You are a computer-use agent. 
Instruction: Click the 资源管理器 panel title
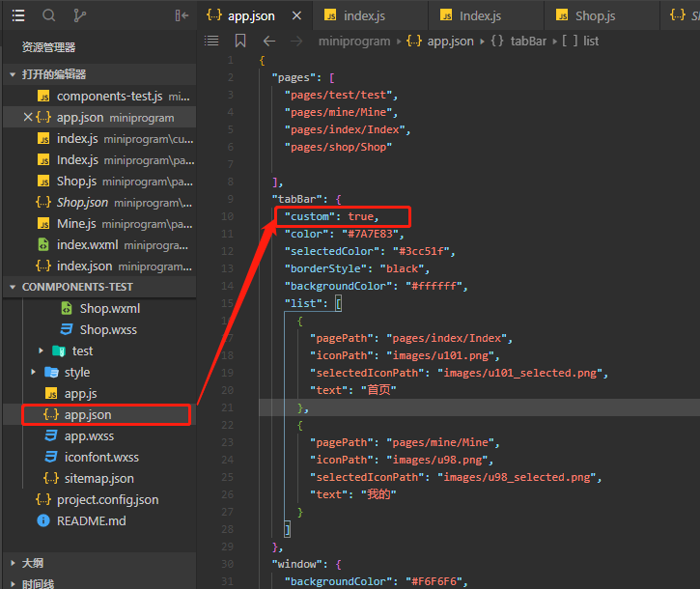48,47
